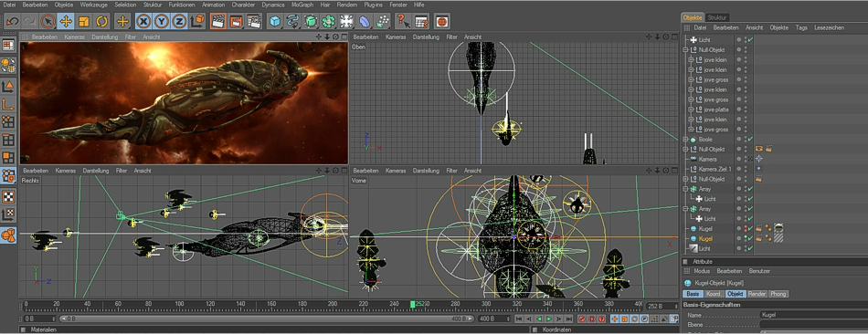Click the empty Ebene field
Image resolution: width=868 pixels, height=334 pixels.
click(814, 325)
